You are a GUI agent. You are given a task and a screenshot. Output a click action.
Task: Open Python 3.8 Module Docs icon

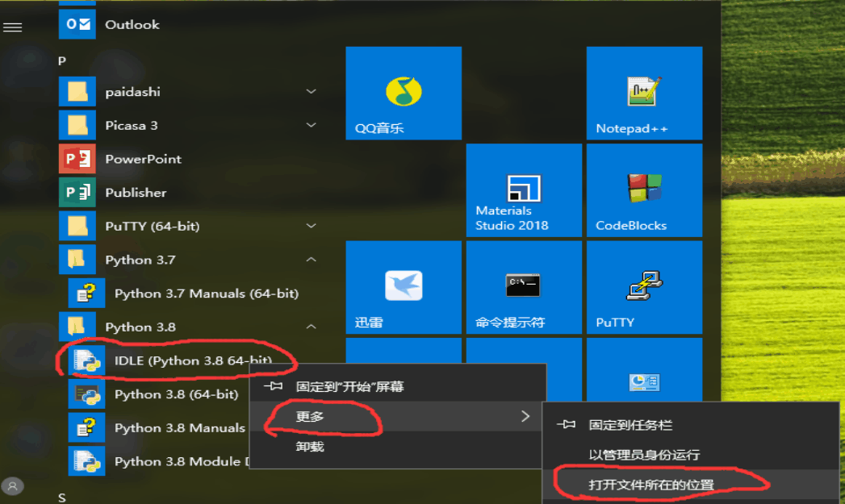point(87,461)
